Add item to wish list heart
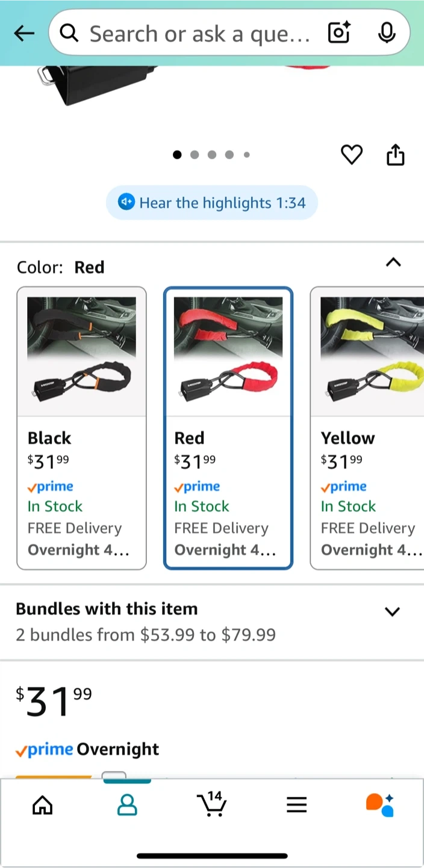This screenshot has height=868, width=424. pyautogui.click(x=352, y=155)
